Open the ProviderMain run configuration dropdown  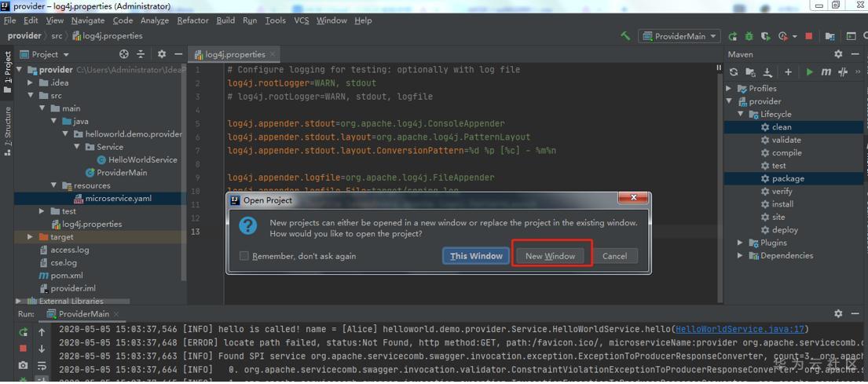point(679,36)
